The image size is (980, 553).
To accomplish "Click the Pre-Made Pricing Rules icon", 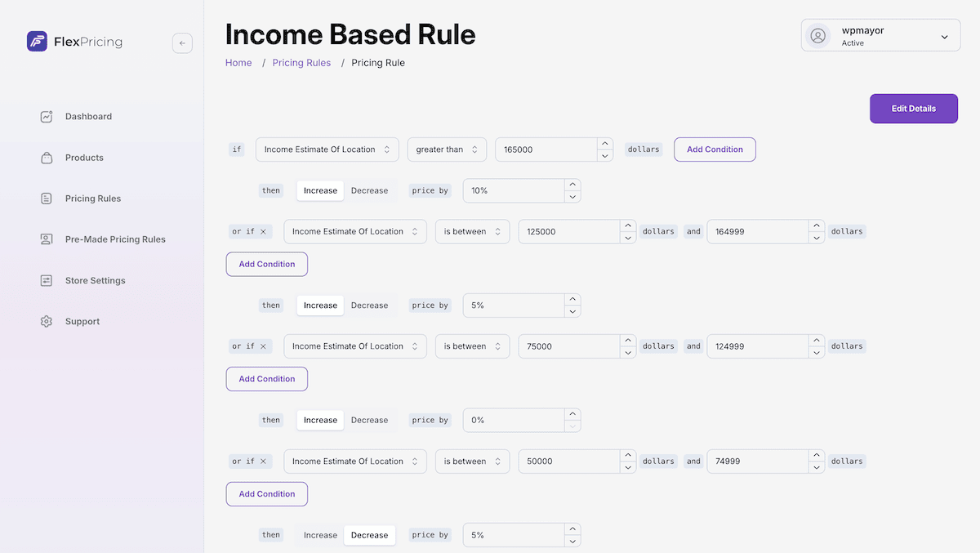I will (x=47, y=239).
